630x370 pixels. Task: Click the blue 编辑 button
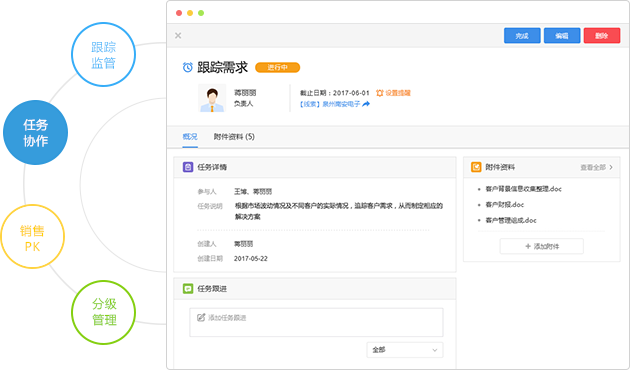point(562,36)
